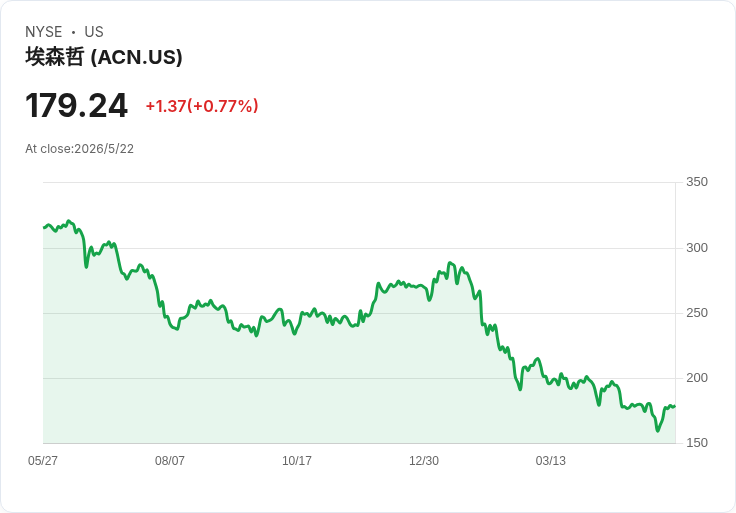The height and width of the screenshot is (513, 736).
Task: Click the 350 price axis label
Action: click(x=697, y=182)
